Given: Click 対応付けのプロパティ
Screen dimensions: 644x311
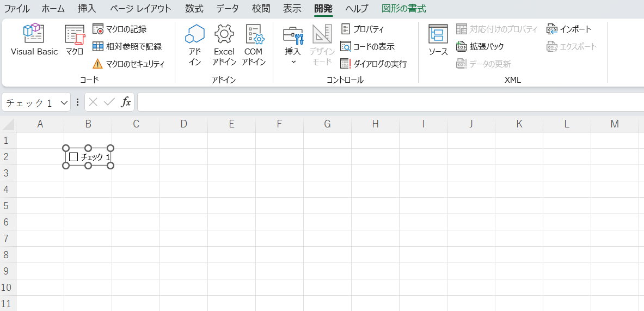Looking at the screenshot, I should click(497, 29).
